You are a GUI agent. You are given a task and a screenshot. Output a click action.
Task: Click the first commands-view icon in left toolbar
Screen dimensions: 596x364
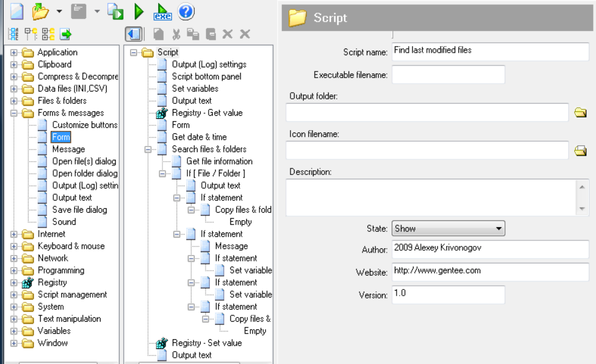pyautogui.click(x=14, y=34)
